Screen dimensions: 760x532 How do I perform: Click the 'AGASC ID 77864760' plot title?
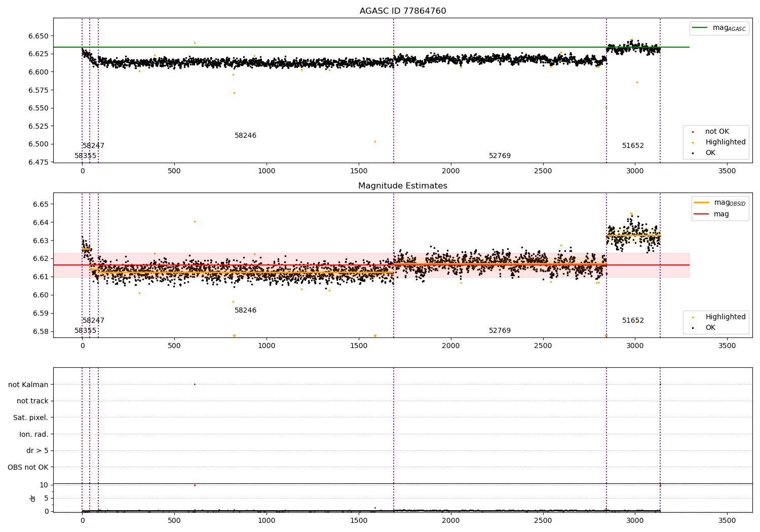(x=403, y=11)
